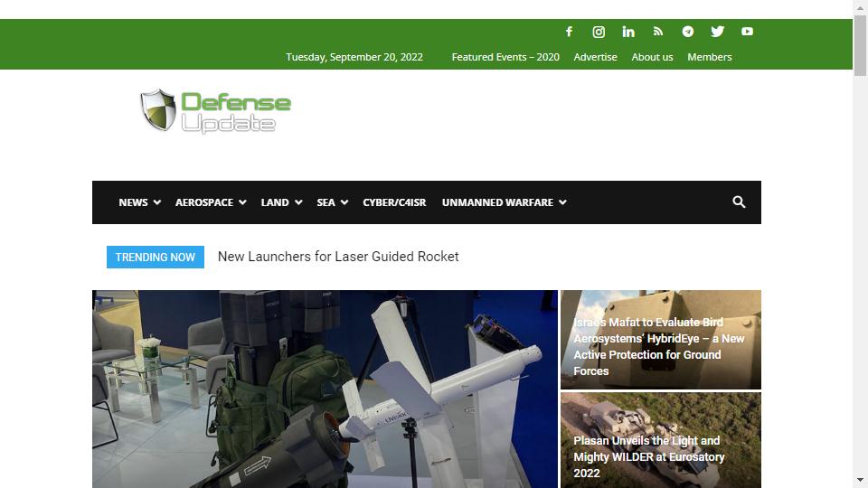Click the Tuesday, September 20, 2022 date
Viewport: 868px width, 488px height.
point(354,57)
